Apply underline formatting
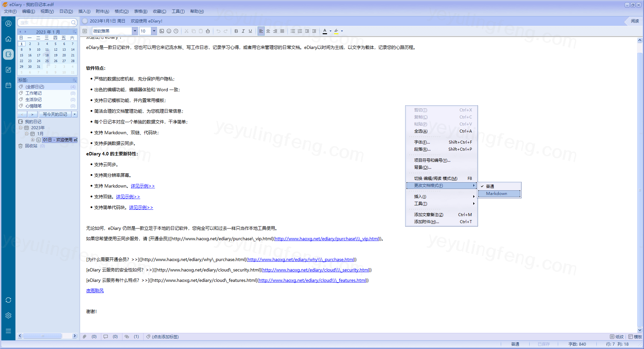This screenshot has height=349, width=644. tap(250, 31)
